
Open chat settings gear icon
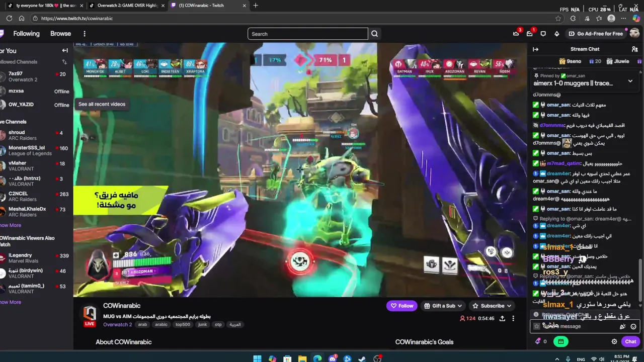point(614,341)
